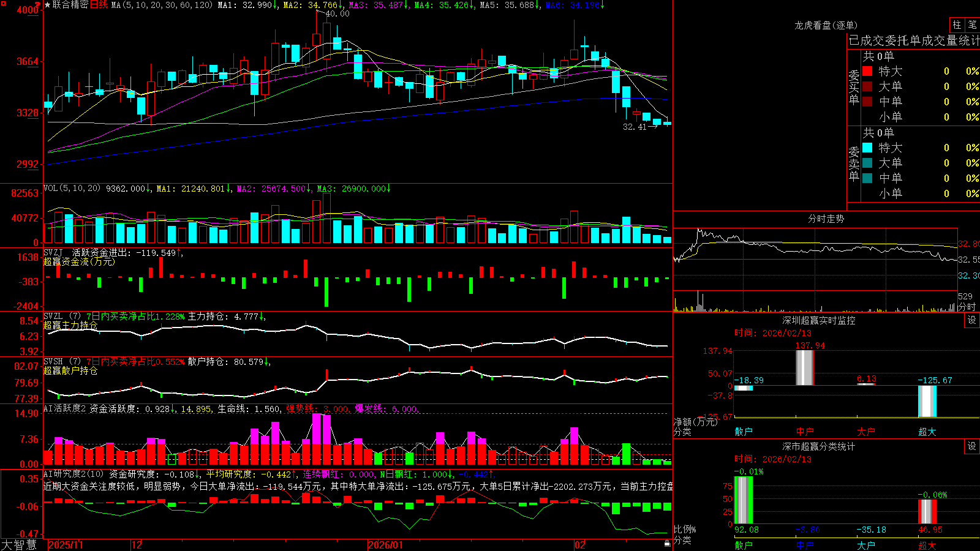
Task: Click the star icon beside 联合精密
Action: click(48, 5)
